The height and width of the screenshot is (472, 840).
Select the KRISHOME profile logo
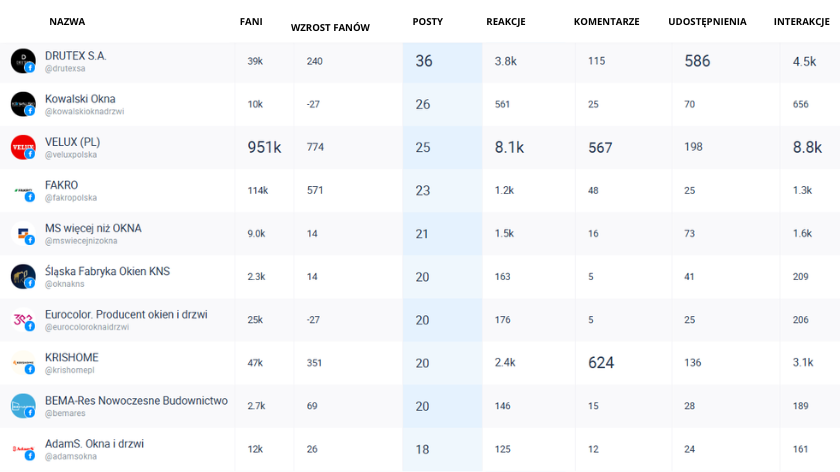pos(23,363)
